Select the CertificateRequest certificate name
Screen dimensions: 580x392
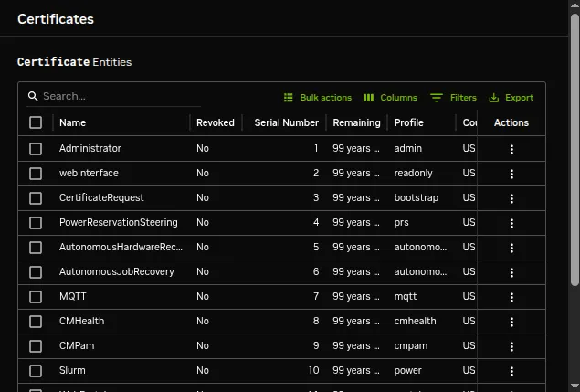(x=101, y=197)
